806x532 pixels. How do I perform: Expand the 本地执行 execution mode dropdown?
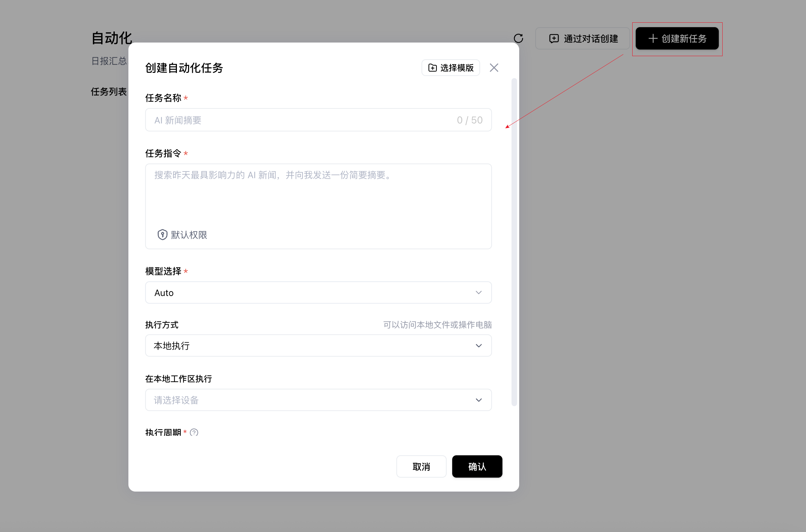319,345
